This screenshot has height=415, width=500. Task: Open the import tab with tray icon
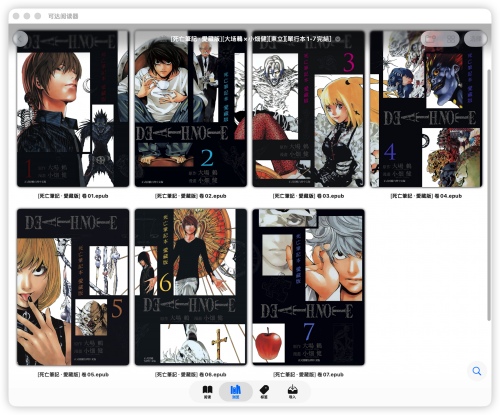coord(292,392)
